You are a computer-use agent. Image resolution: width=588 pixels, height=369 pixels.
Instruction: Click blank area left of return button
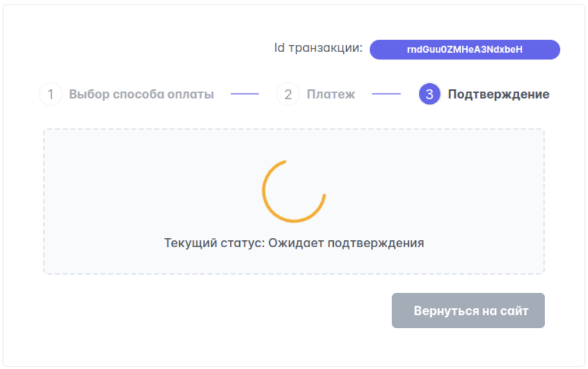(218, 311)
